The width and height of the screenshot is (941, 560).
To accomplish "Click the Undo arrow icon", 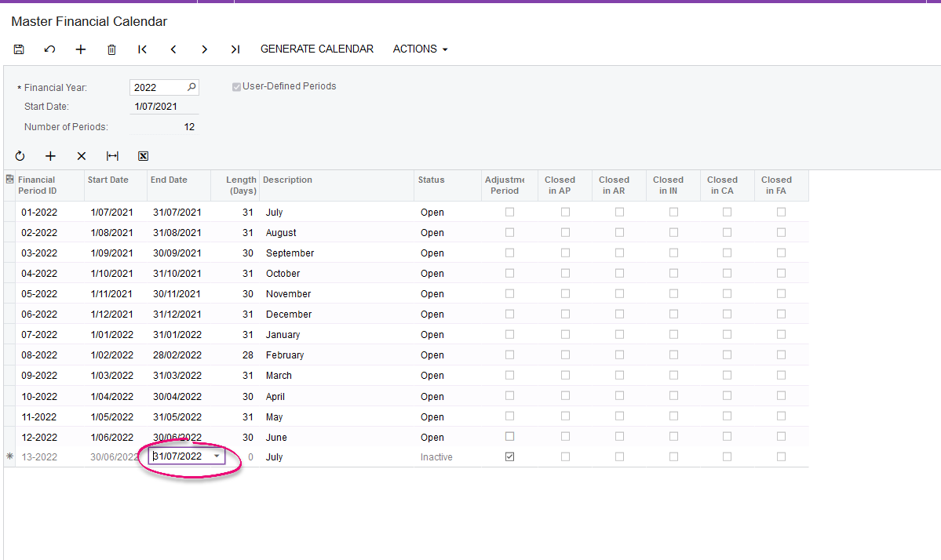I will pyautogui.click(x=49, y=49).
